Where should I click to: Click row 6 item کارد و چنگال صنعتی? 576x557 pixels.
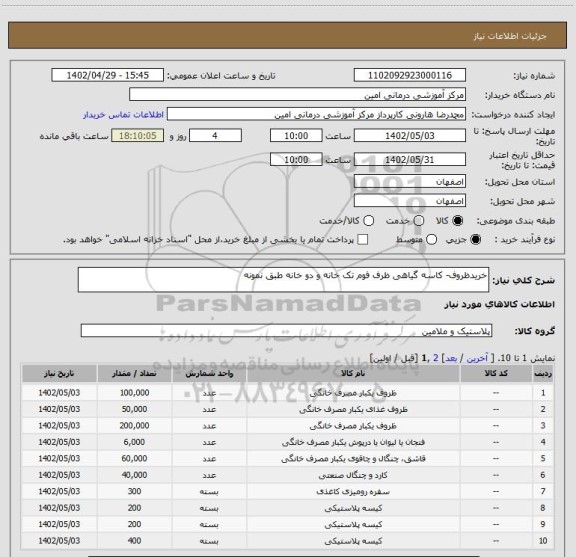coord(353,475)
